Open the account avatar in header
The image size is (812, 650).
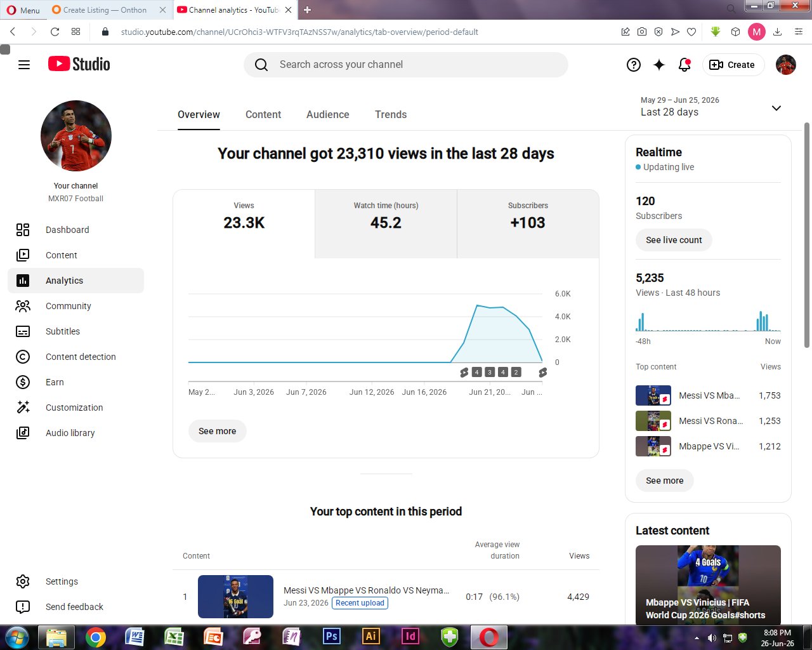click(786, 65)
